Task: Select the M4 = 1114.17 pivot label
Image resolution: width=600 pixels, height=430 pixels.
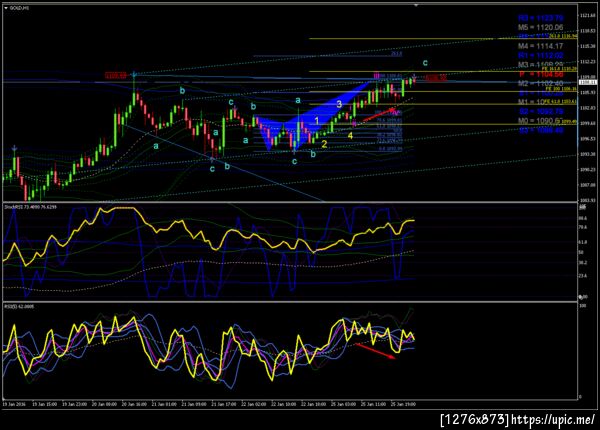Action: 540,46
